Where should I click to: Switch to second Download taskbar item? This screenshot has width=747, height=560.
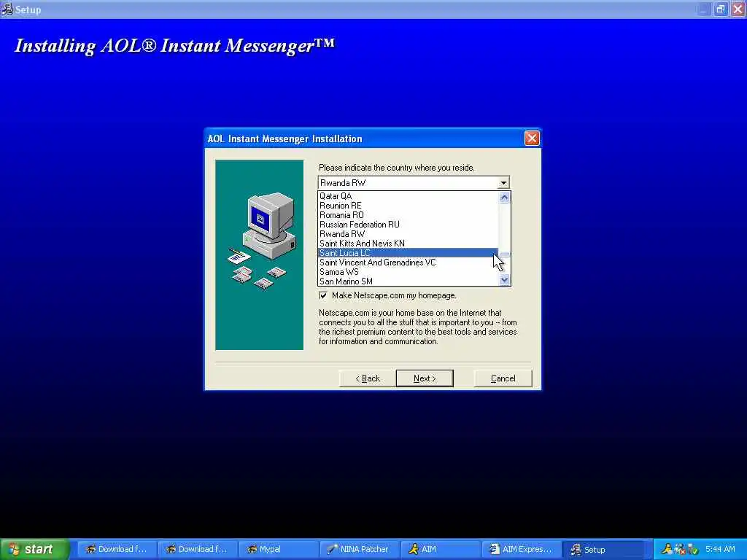point(197,550)
